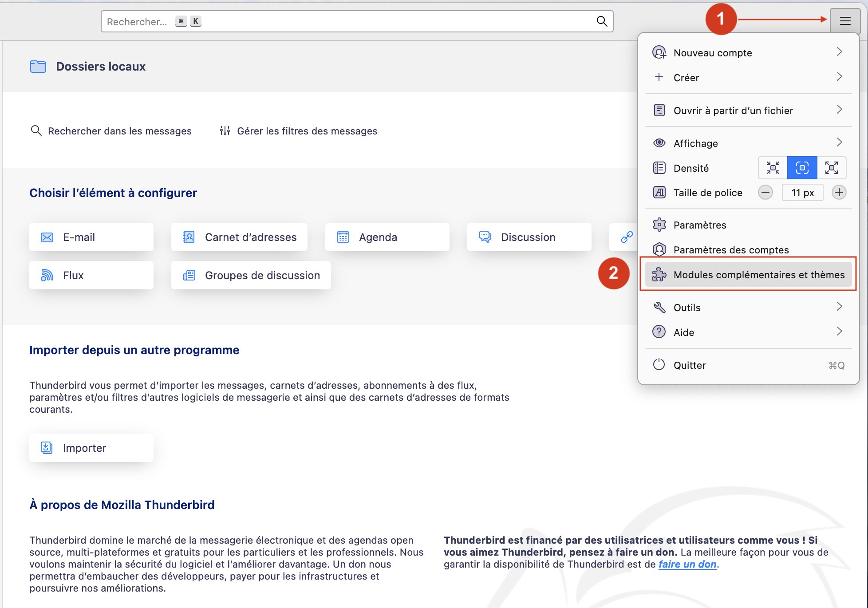
Task: Follow the faire un don link
Action: click(x=687, y=564)
